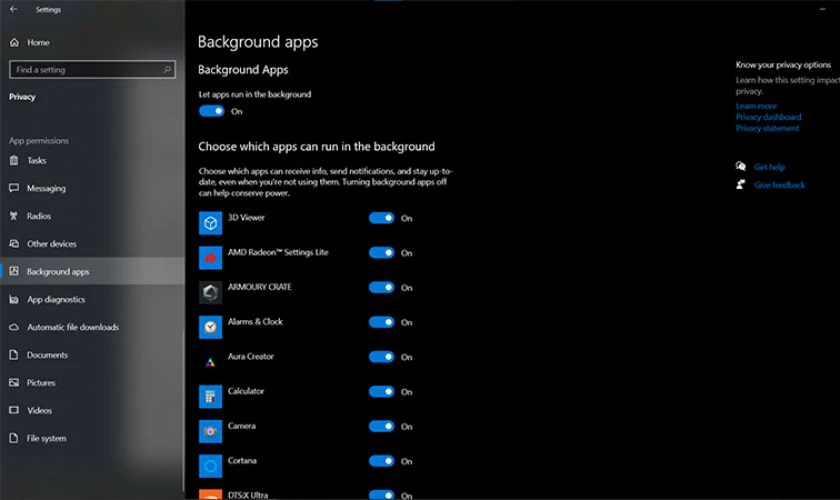
Task: Click the AMD Radeon Settings Lite icon
Action: (x=210, y=258)
